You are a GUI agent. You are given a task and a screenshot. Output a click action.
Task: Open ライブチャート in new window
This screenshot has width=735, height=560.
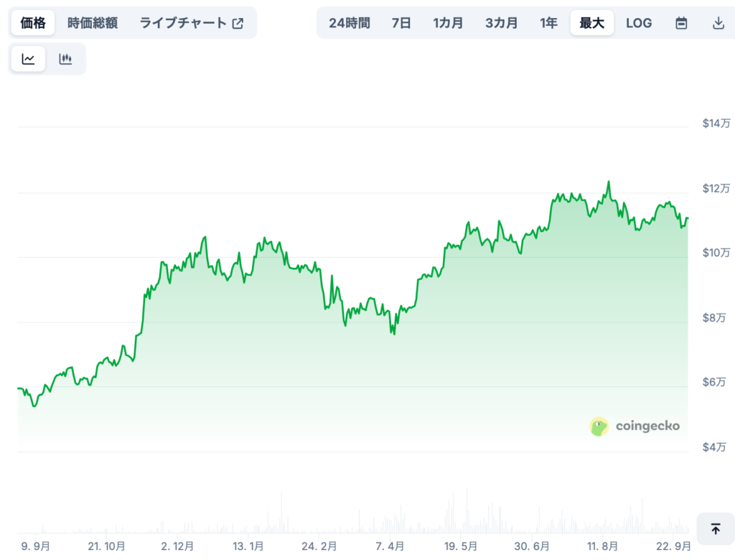[191, 23]
